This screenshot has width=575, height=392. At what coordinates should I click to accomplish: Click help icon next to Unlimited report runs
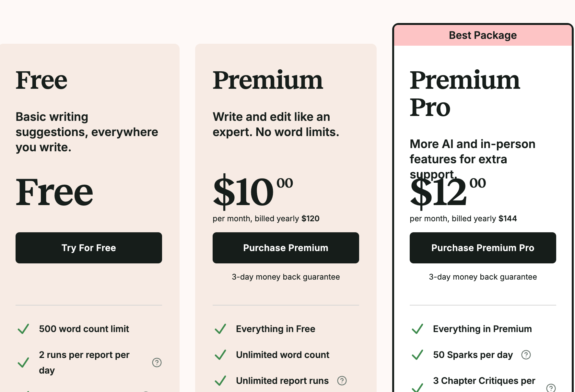[x=342, y=381]
